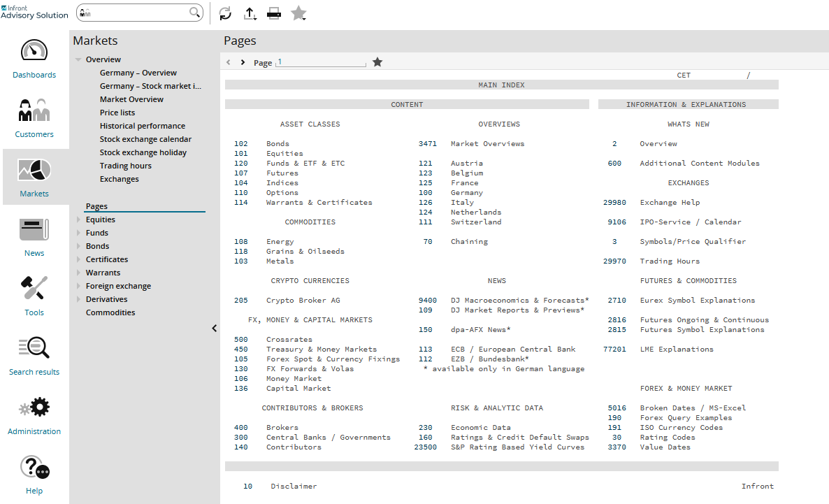
Task: Select Stock exchange calendar in the tree
Action: [x=145, y=139]
